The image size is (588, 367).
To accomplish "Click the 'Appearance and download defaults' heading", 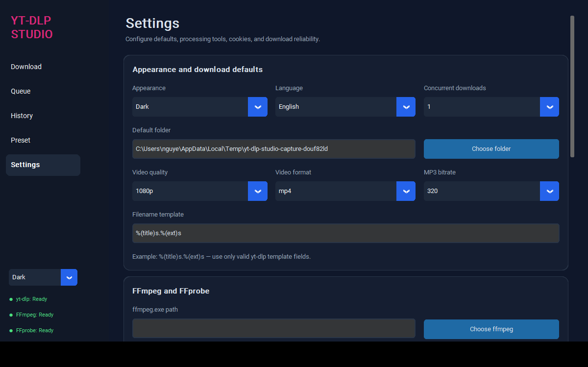I will (197, 70).
